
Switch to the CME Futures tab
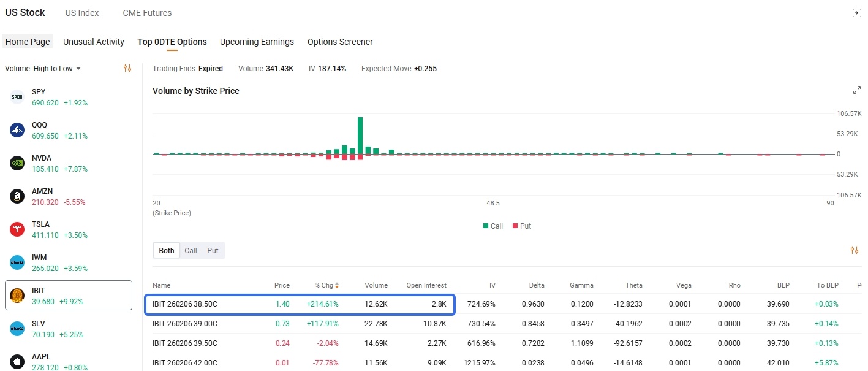point(147,13)
